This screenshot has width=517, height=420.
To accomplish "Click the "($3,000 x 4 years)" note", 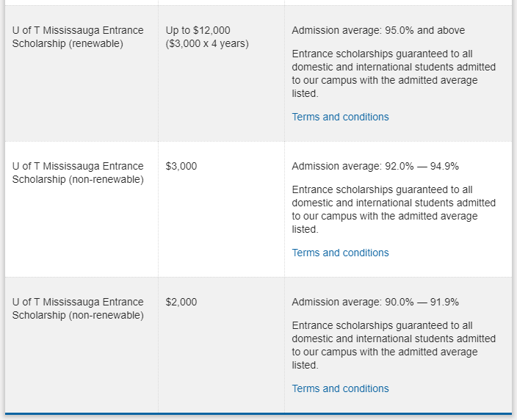I will tap(207, 43).
